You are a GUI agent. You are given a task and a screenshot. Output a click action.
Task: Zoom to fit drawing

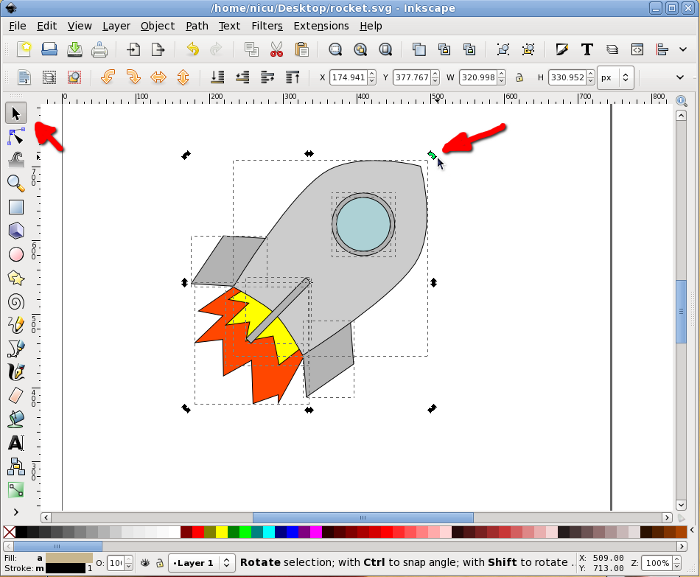[x=360, y=49]
